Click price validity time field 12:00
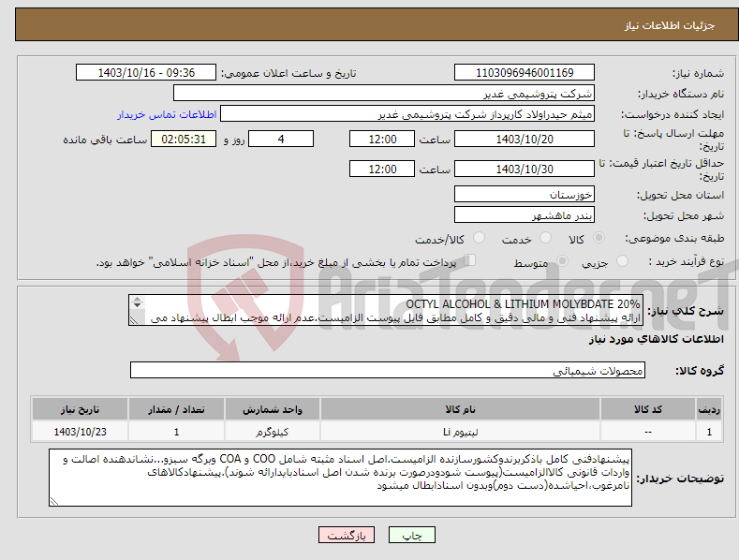Viewport: 739px width, 560px height. [382, 169]
